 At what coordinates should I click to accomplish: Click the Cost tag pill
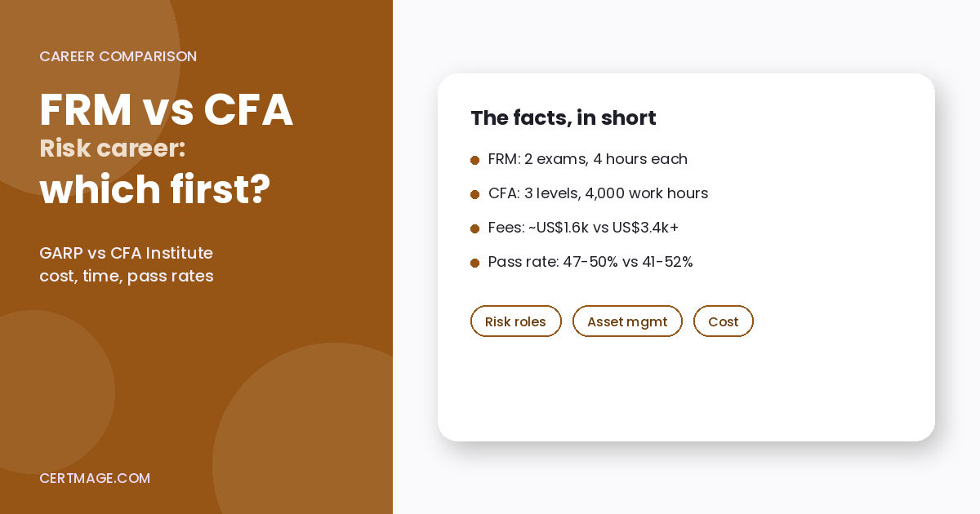tap(724, 321)
